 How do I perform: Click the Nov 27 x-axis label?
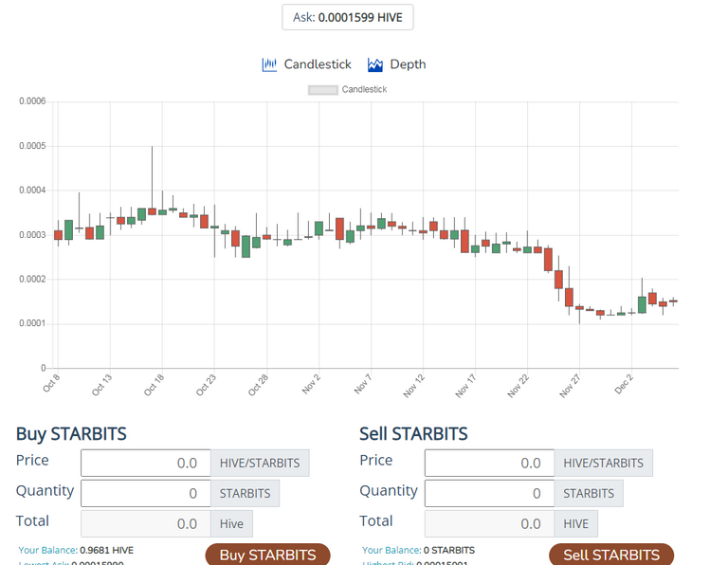[570, 386]
